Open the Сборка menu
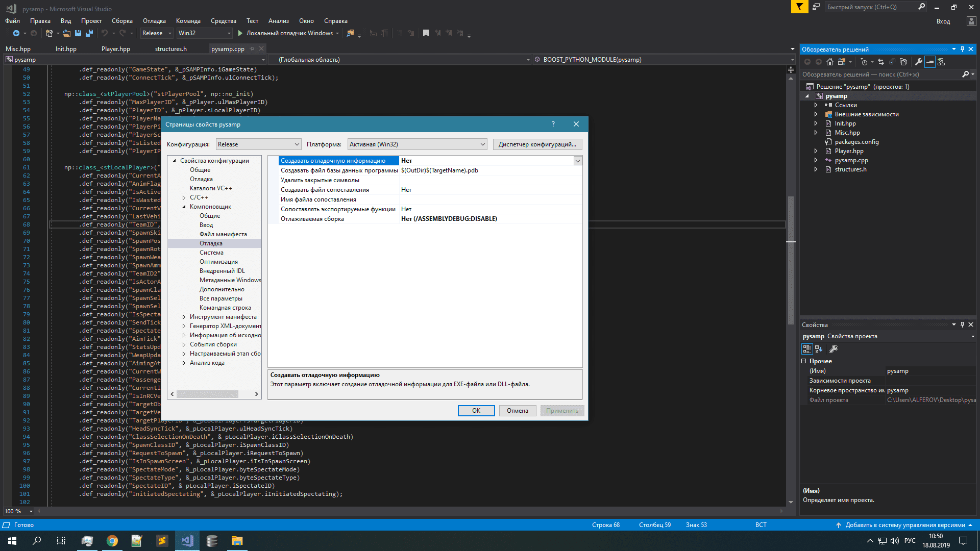Image resolution: width=980 pixels, height=551 pixels. tap(122, 21)
